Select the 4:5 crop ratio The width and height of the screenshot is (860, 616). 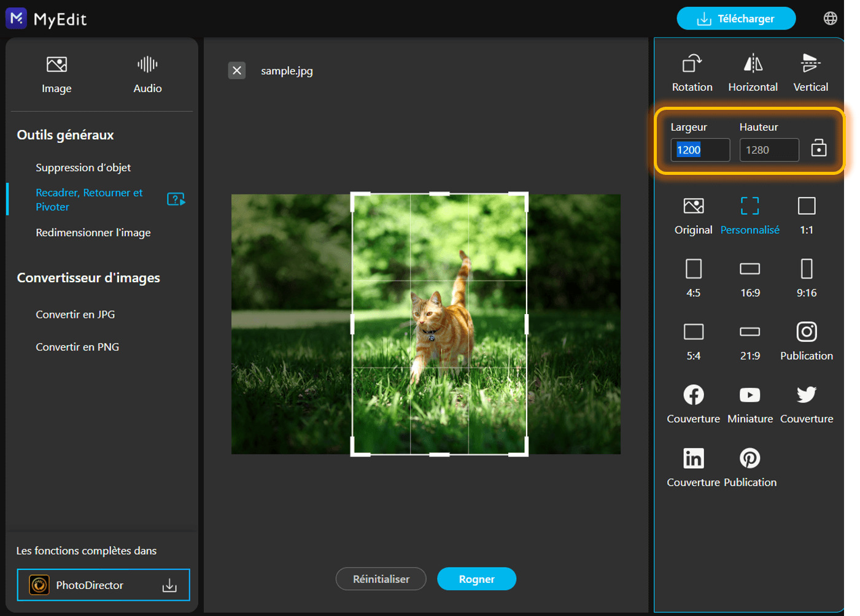pyautogui.click(x=694, y=279)
